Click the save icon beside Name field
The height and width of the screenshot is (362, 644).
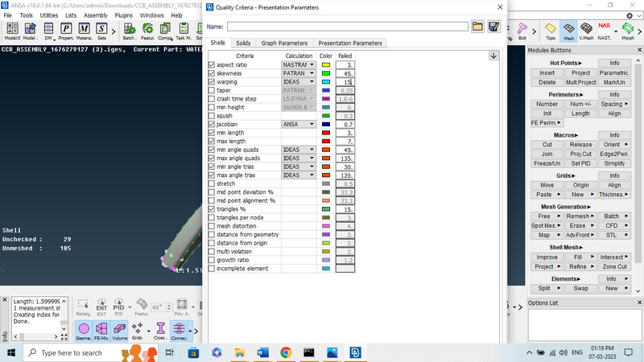(493, 27)
